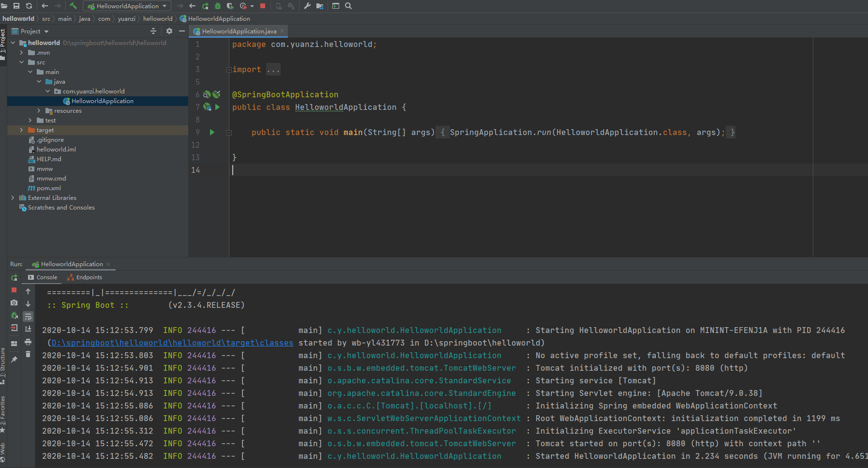The height and width of the screenshot is (468, 868).
Task: Toggle soft-wrap in the console
Action: 28,317
